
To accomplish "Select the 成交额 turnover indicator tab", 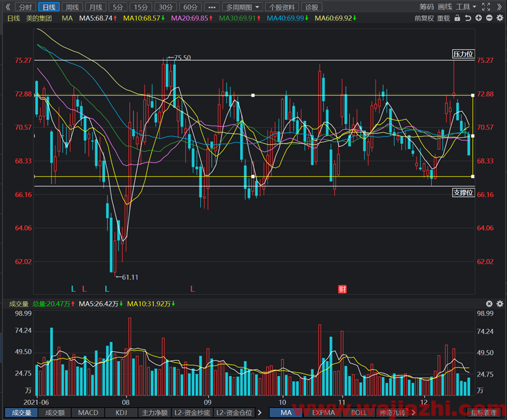I will tap(55, 413).
